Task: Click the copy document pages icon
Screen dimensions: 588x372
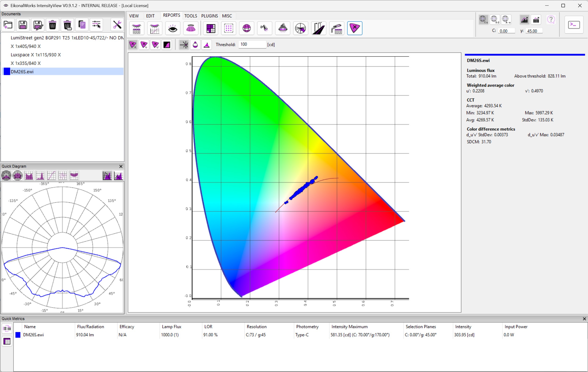Action: point(82,25)
